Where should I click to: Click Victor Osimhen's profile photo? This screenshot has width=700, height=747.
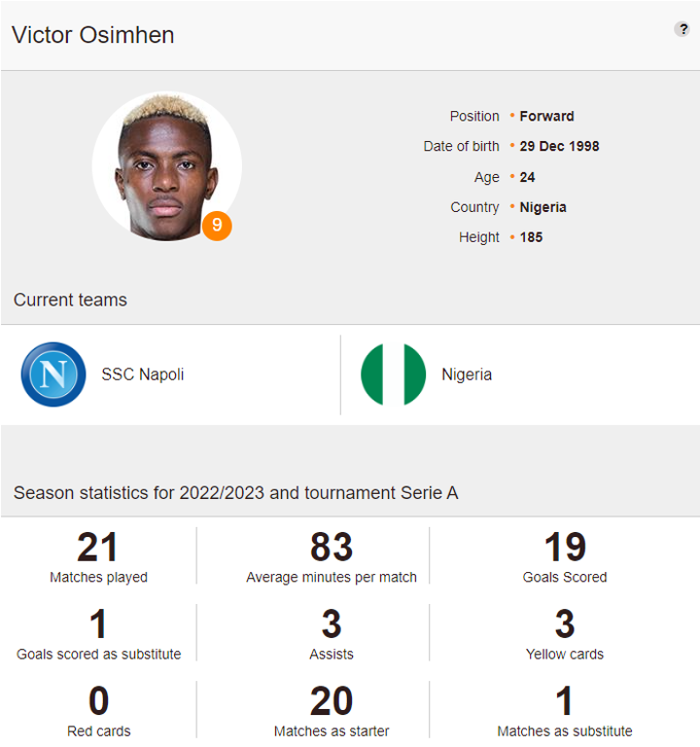click(165, 167)
